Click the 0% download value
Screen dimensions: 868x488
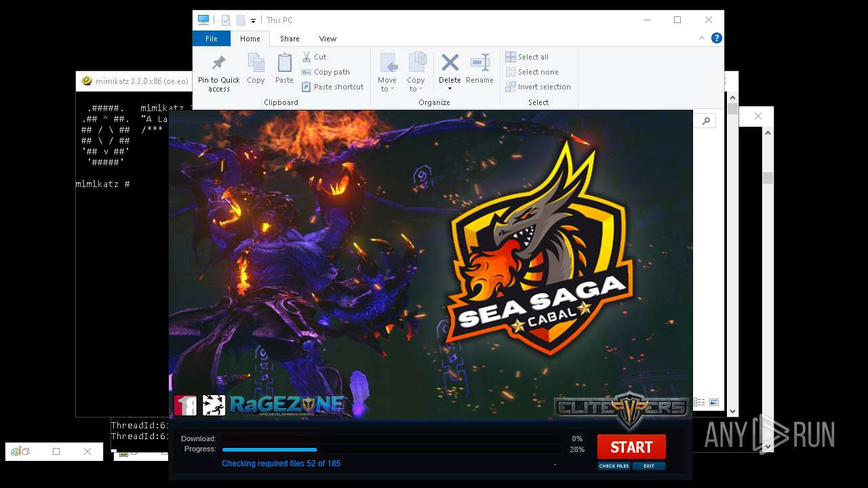(x=578, y=439)
